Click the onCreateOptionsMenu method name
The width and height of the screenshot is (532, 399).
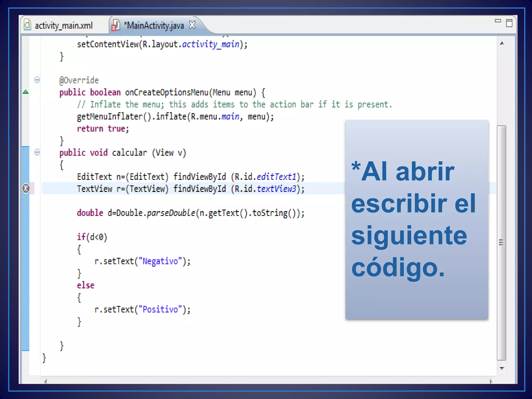[x=167, y=92]
